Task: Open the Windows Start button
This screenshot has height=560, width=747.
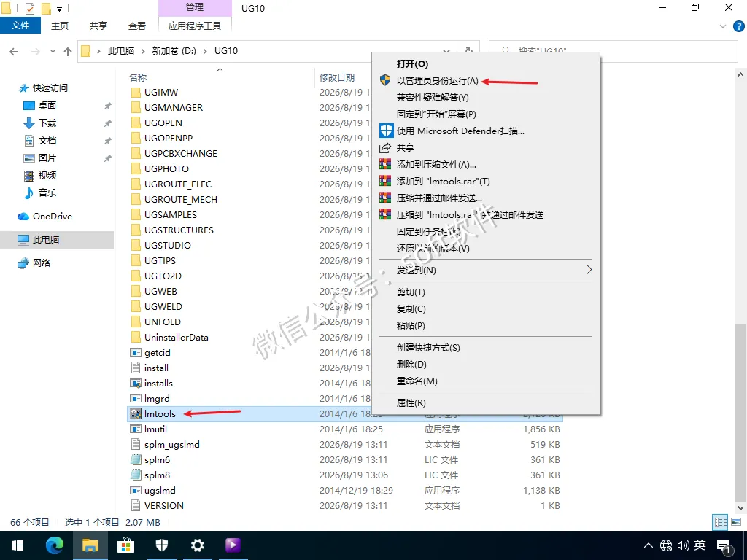Action: click(18, 545)
